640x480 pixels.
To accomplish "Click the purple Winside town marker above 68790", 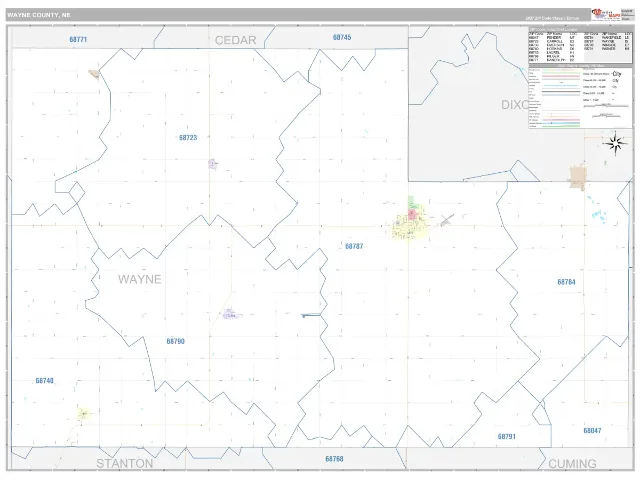I will (231, 314).
